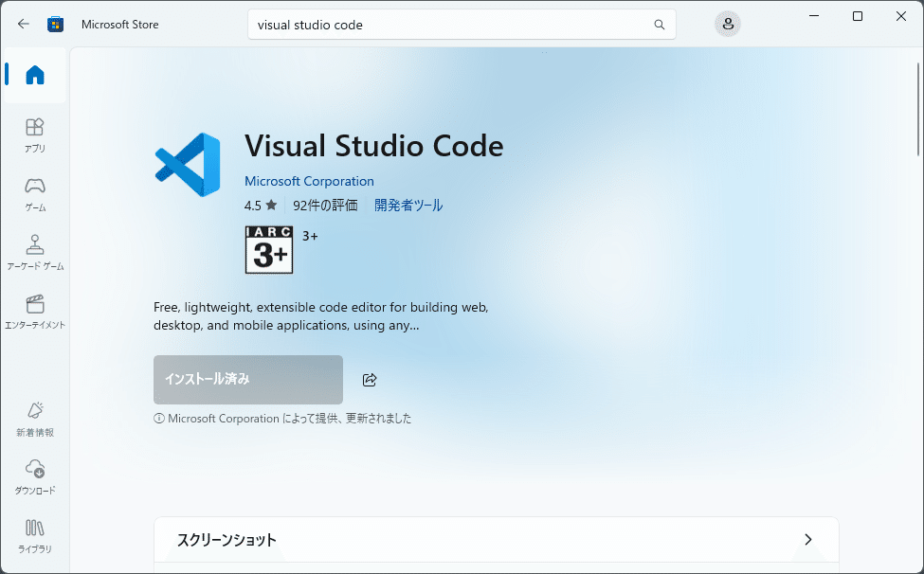Viewport: 924px width, 574px height.
Task: Click the Visual Studio Code app logo
Action: [188, 165]
